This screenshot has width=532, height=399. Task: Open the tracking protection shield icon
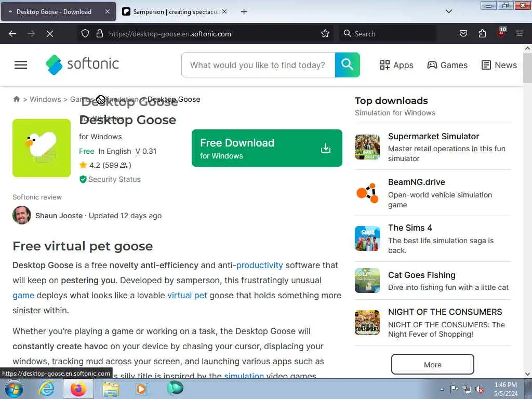pos(85,34)
